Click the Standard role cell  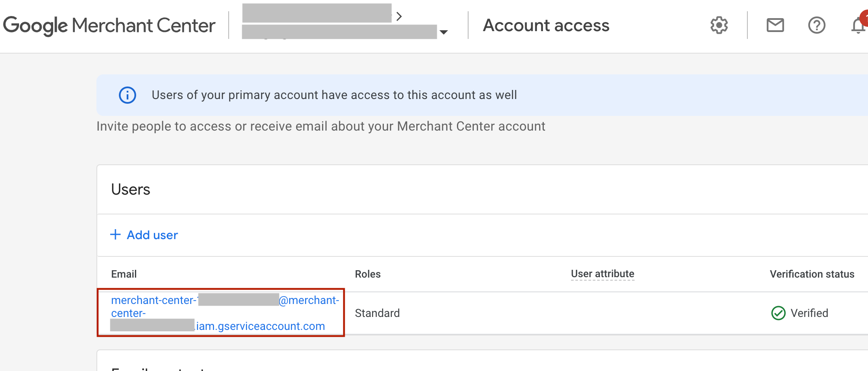pyautogui.click(x=377, y=313)
